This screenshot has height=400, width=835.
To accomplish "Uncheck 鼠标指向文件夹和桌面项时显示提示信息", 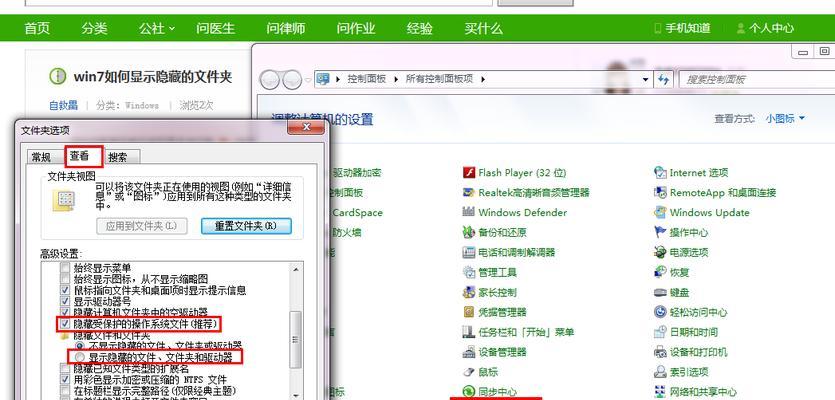I will tap(65, 290).
